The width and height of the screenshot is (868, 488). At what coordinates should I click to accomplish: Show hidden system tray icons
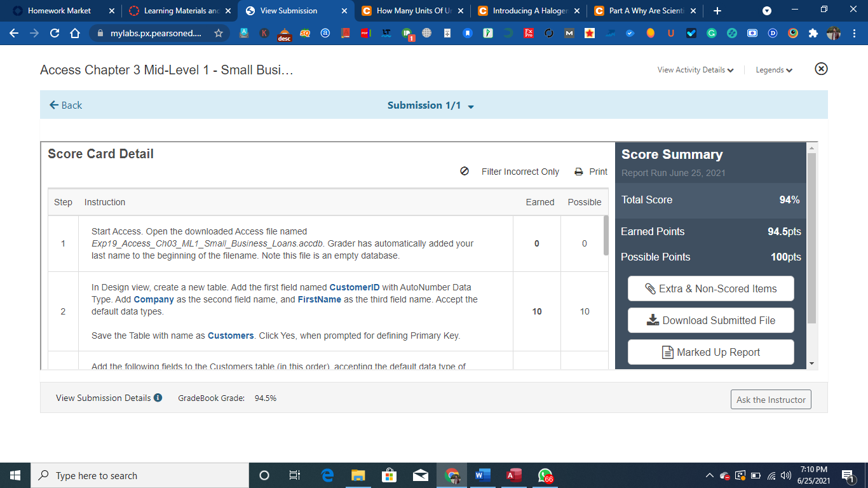coord(710,475)
